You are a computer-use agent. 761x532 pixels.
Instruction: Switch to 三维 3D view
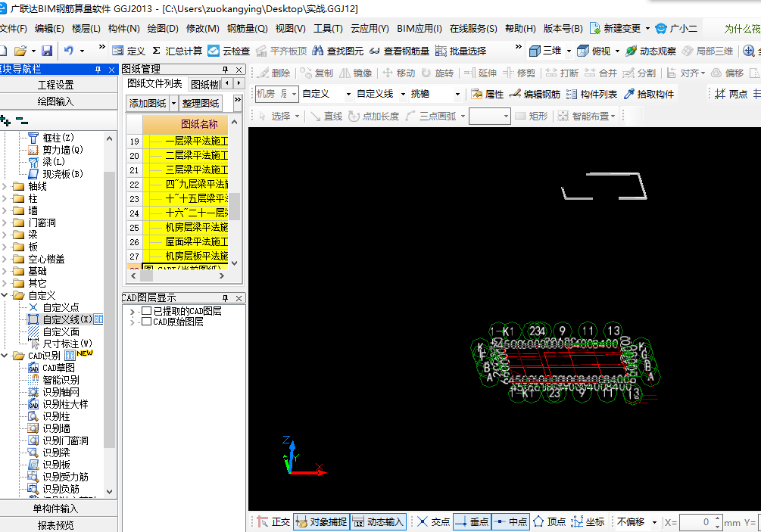click(x=545, y=51)
